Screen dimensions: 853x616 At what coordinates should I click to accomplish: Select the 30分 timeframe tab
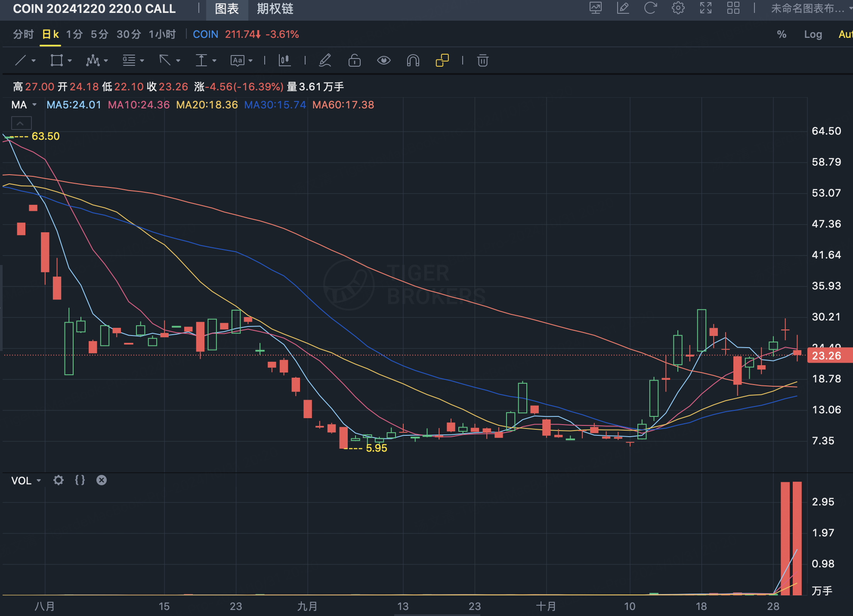tap(129, 34)
